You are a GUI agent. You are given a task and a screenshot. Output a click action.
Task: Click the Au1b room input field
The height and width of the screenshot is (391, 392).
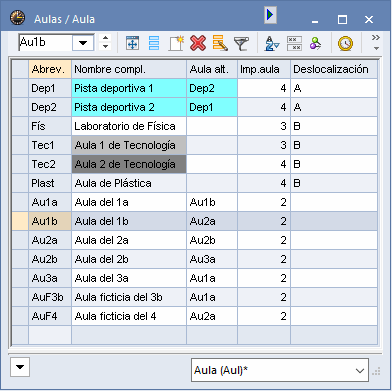(x=45, y=43)
